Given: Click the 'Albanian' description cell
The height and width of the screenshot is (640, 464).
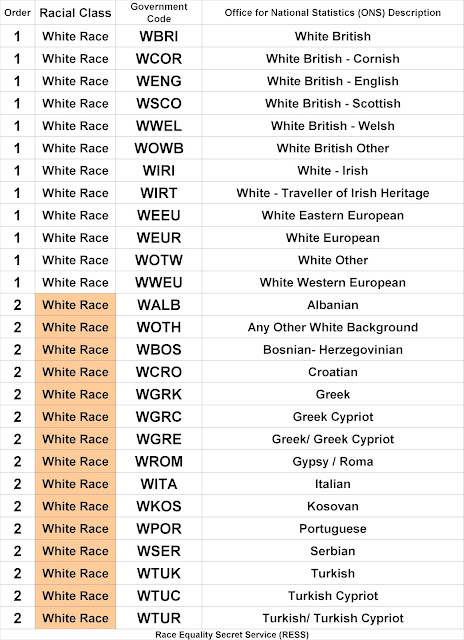Looking at the screenshot, I should (x=333, y=305).
